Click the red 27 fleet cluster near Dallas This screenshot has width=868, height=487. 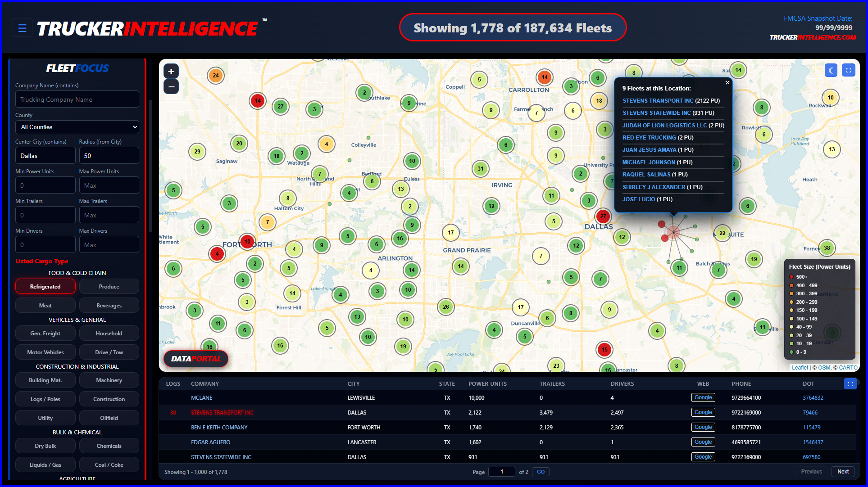[x=603, y=216]
